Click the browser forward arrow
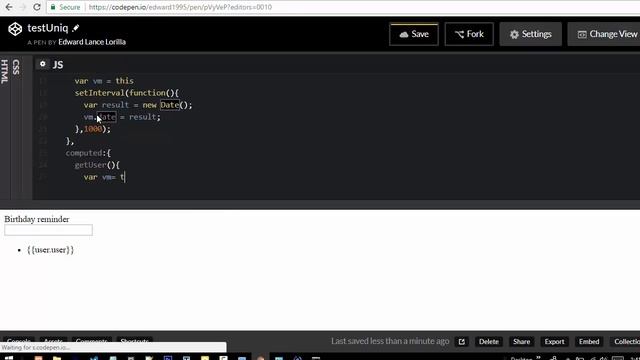The image size is (640, 360). (x=23, y=7)
